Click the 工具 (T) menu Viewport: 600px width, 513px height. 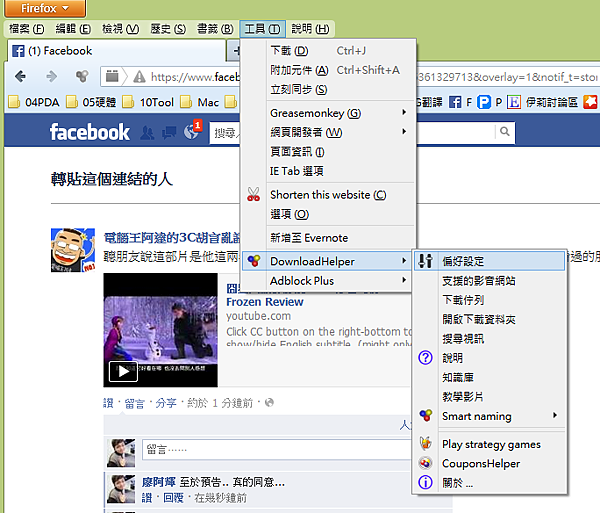point(262,29)
